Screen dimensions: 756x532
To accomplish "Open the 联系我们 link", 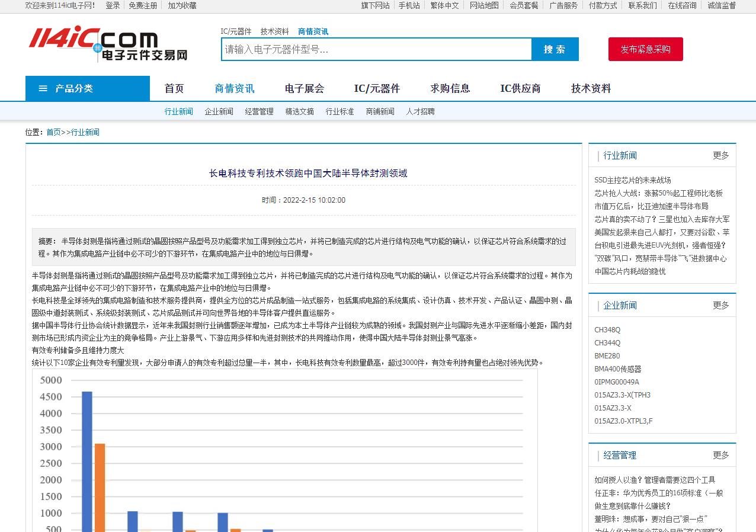I will pos(642,5).
